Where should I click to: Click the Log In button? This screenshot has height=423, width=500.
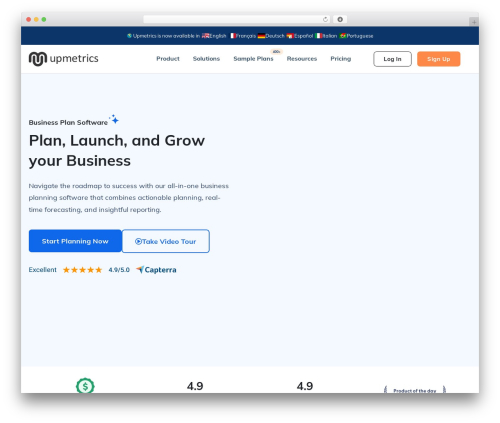click(x=392, y=59)
